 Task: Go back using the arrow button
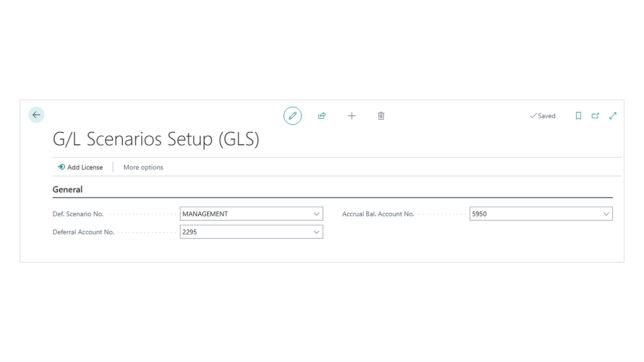coord(36,115)
